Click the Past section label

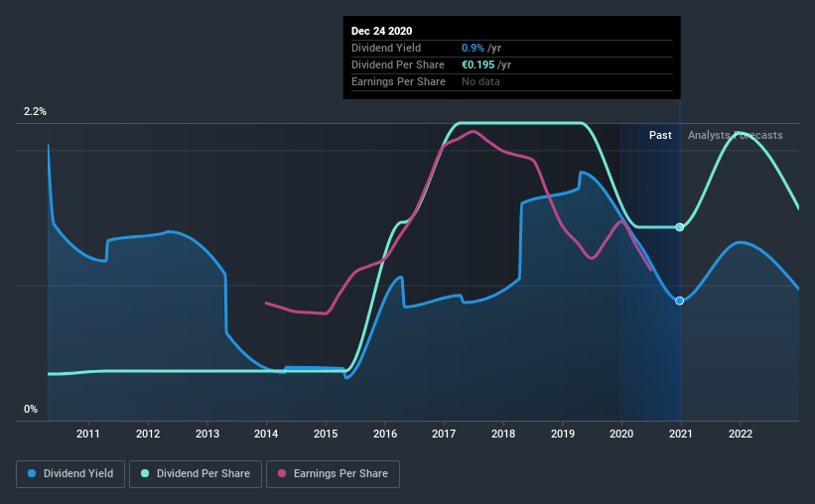660,135
